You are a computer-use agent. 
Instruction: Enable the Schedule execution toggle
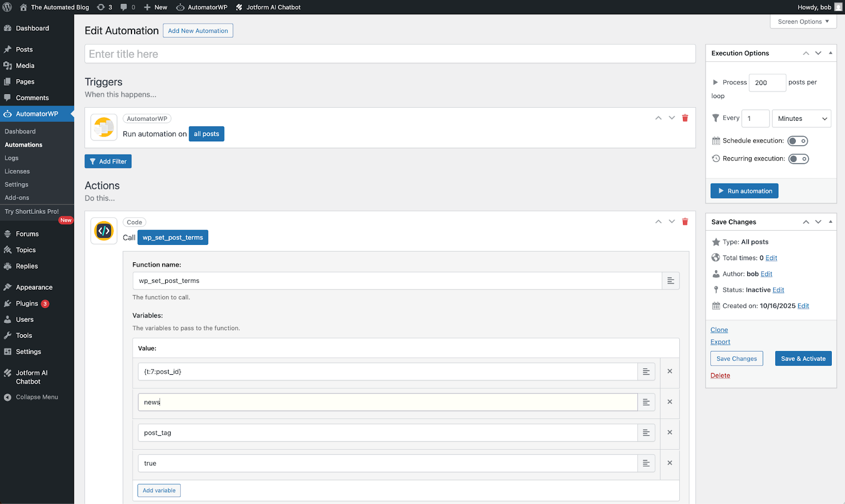tap(797, 140)
